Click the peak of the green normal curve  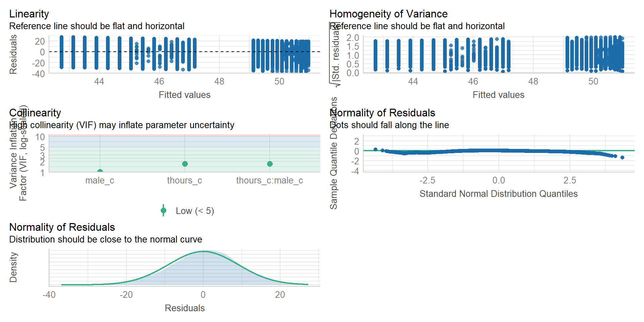tap(203, 251)
